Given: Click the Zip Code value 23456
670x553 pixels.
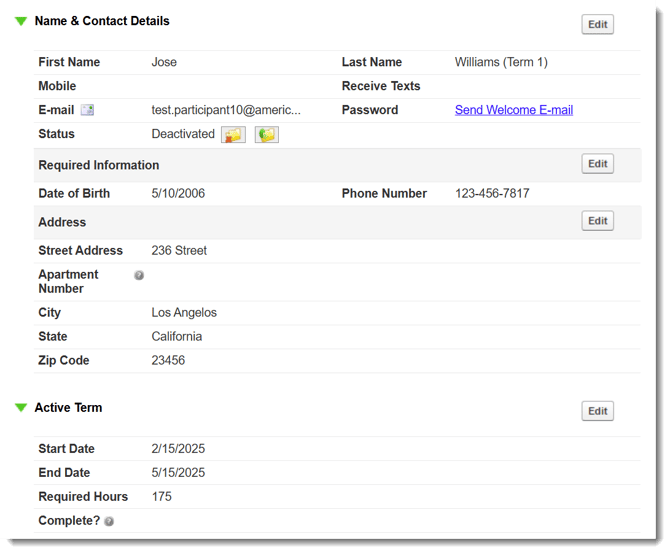Looking at the screenshot, I should (168, 361).
